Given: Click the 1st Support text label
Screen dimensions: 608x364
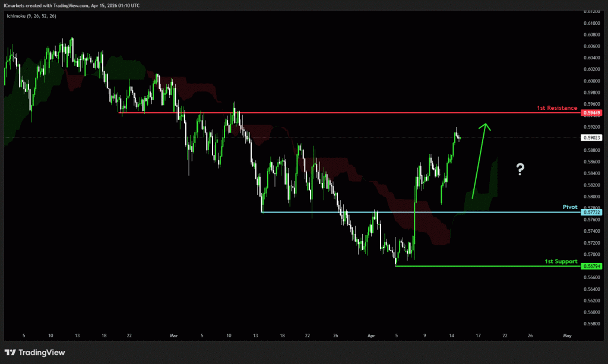Looking at the screenshot, I should coord(560,261).
